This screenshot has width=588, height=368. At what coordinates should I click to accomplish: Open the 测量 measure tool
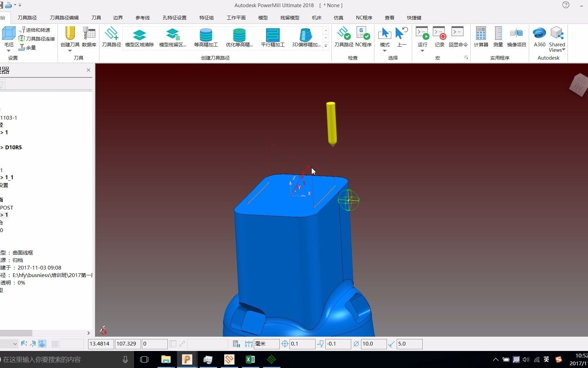point(498,37)
